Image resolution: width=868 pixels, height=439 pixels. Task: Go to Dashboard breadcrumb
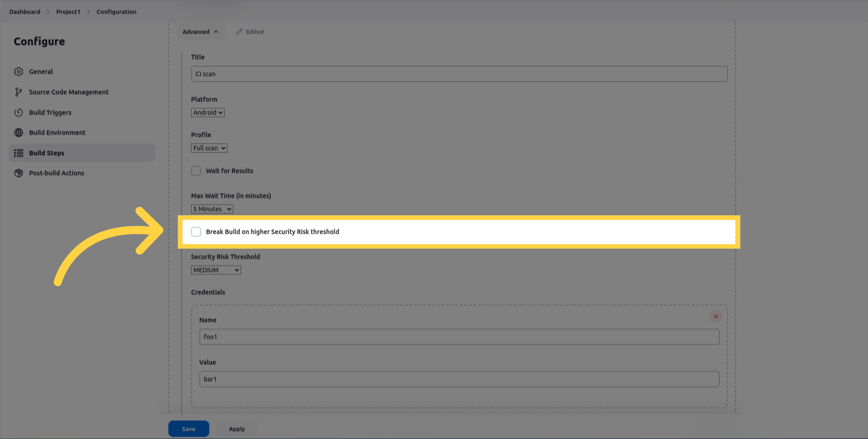point(24,12)
